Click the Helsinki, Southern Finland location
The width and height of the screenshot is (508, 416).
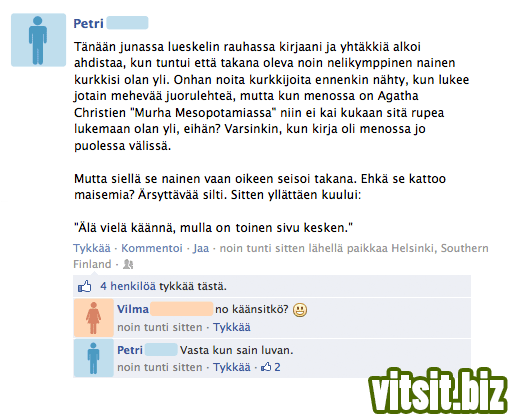tap(440, 248)
